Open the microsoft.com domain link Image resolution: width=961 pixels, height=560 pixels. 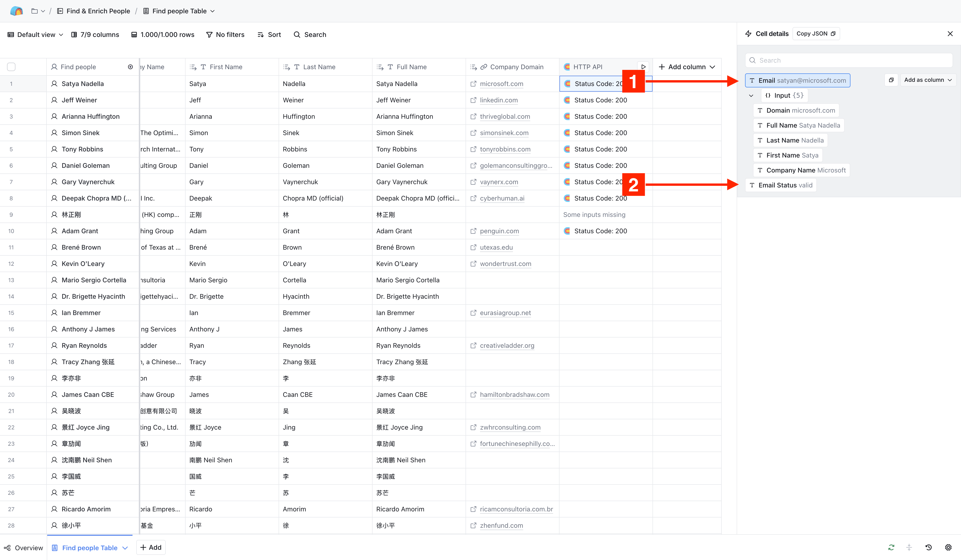(502, 83)
